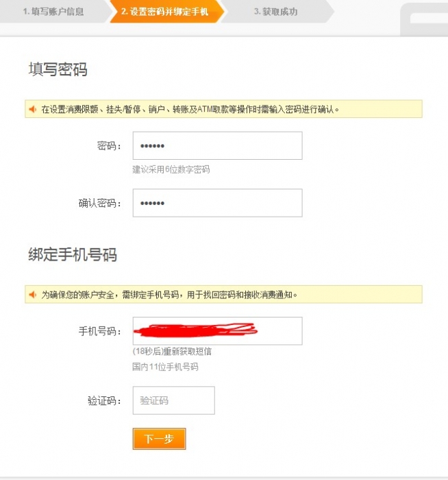Viewport: 448px width, 480px height.
Task: Click the 验证码 verification code field
Action: click(x=174, y=400)
